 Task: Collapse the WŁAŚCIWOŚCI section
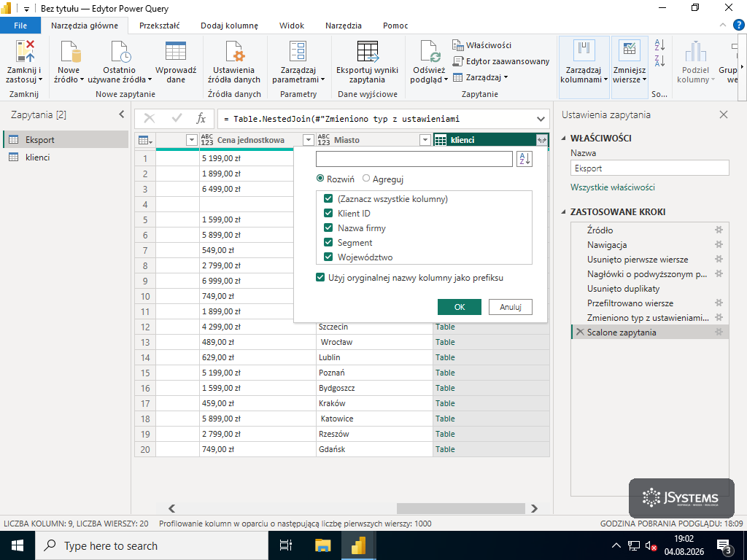point(564,138)
